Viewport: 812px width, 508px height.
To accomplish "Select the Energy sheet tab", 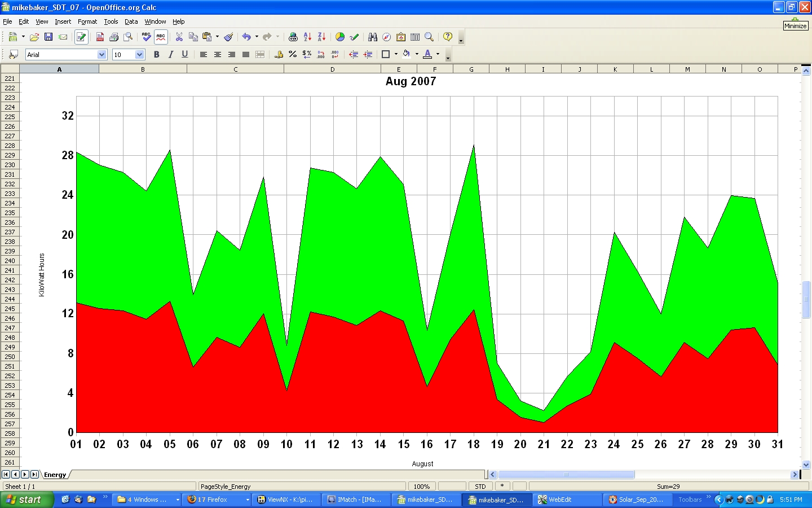I will click(55, 475).
